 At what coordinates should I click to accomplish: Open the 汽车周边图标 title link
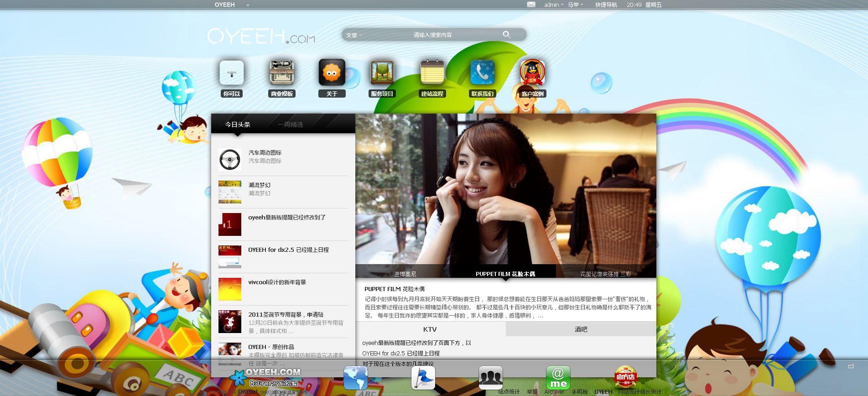(265, 152)
